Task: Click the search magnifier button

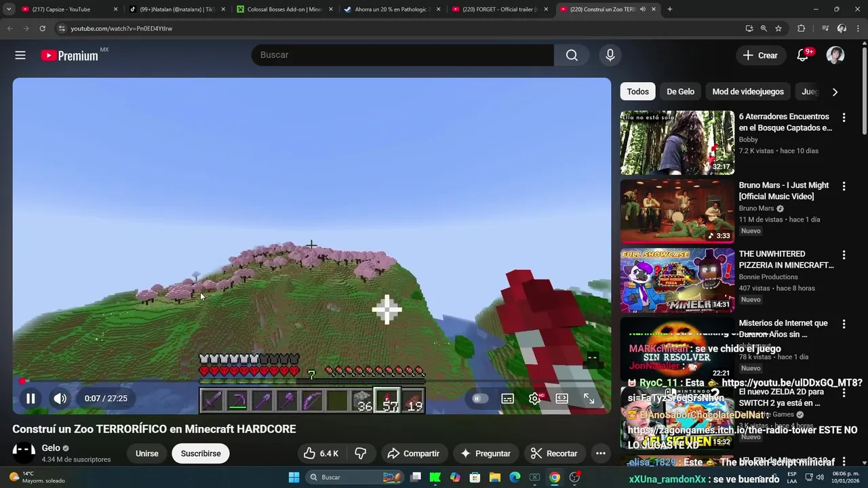Action: 572,56
